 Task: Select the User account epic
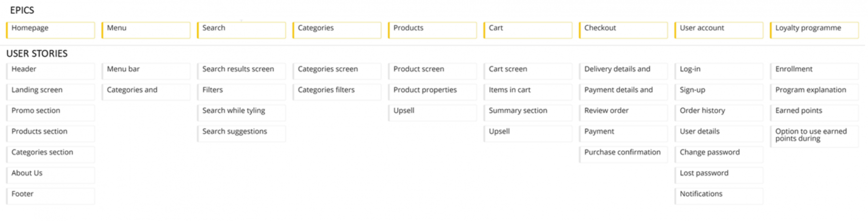[x=719, y=29]
